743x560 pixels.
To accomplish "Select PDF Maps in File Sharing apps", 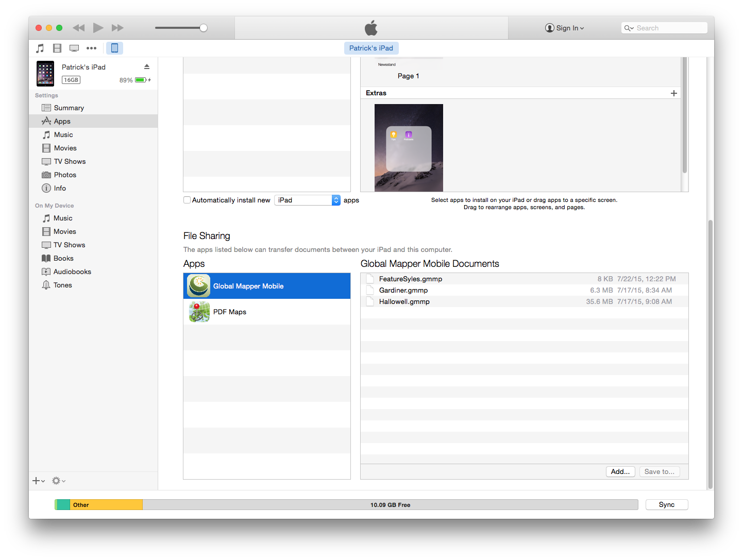I will point(267,312).
